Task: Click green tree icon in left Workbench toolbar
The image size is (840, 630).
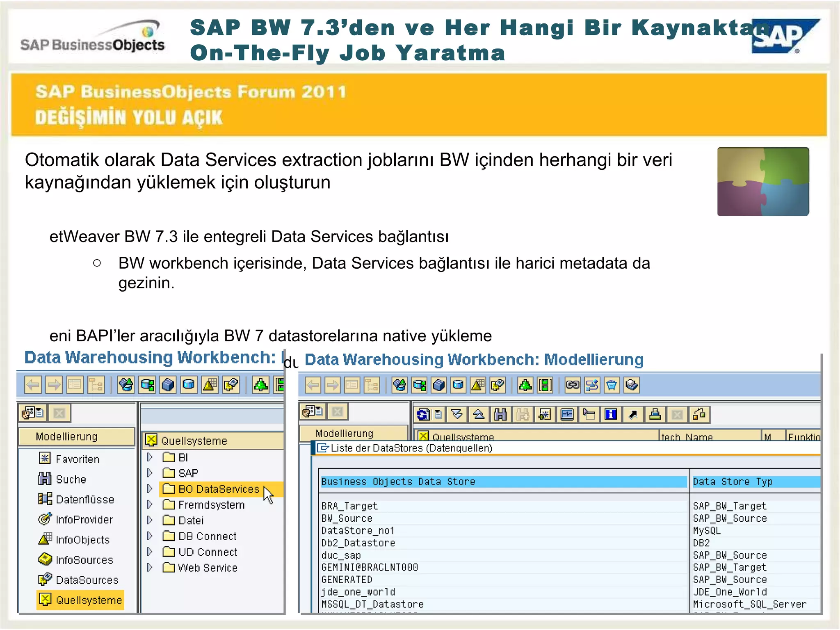Action: pos(260,385)
